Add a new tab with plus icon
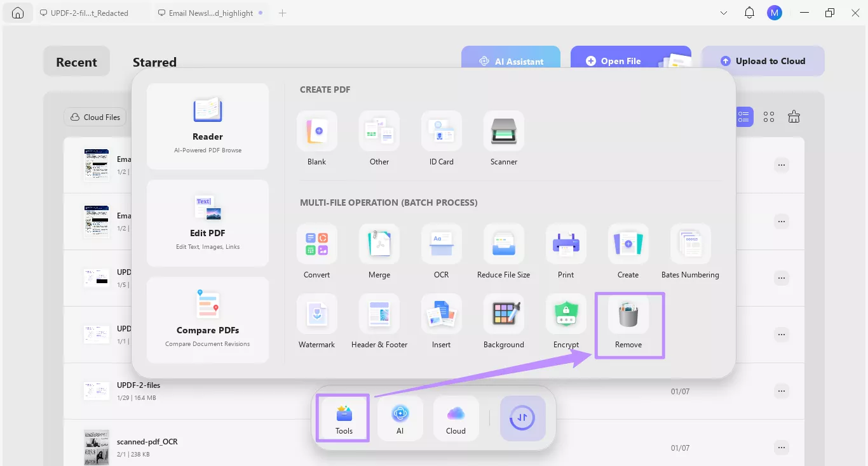Screen dimensions: 868x466 click(283, 13)
